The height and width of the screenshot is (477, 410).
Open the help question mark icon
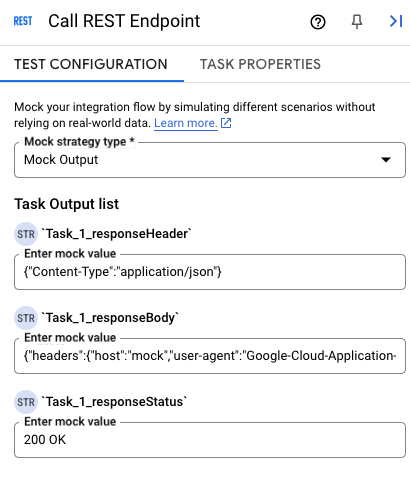pos(318,22)
